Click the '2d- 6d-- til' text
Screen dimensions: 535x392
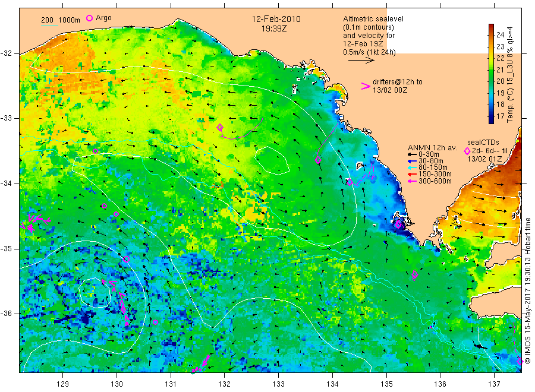490,151
